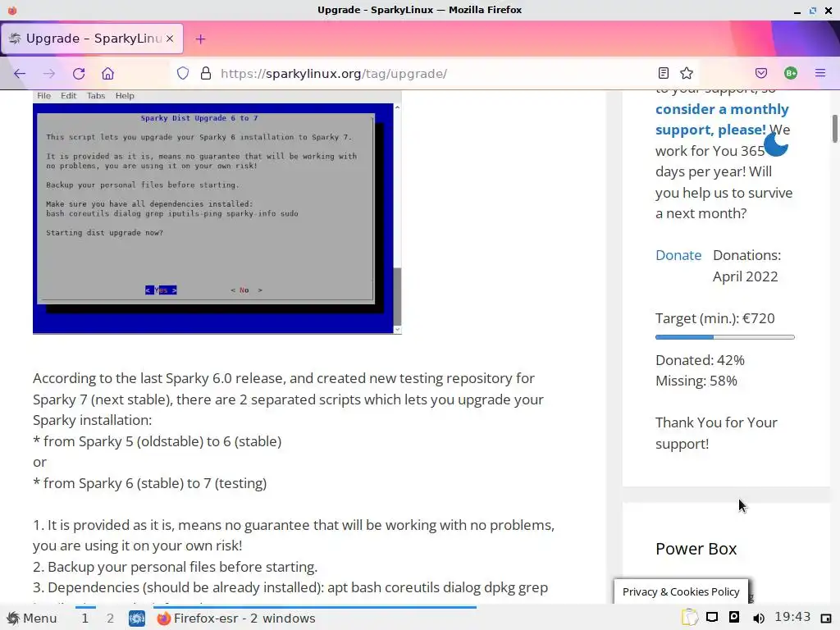
Task: Click the 'Power Box' heading
Action: [696, 549]
